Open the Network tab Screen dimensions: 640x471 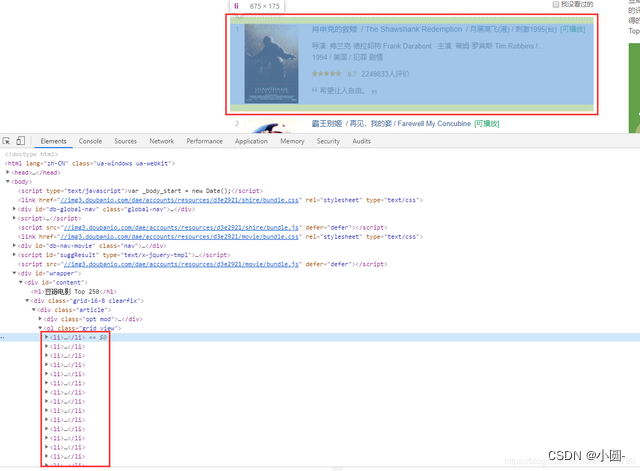click(x=162, y=141)
